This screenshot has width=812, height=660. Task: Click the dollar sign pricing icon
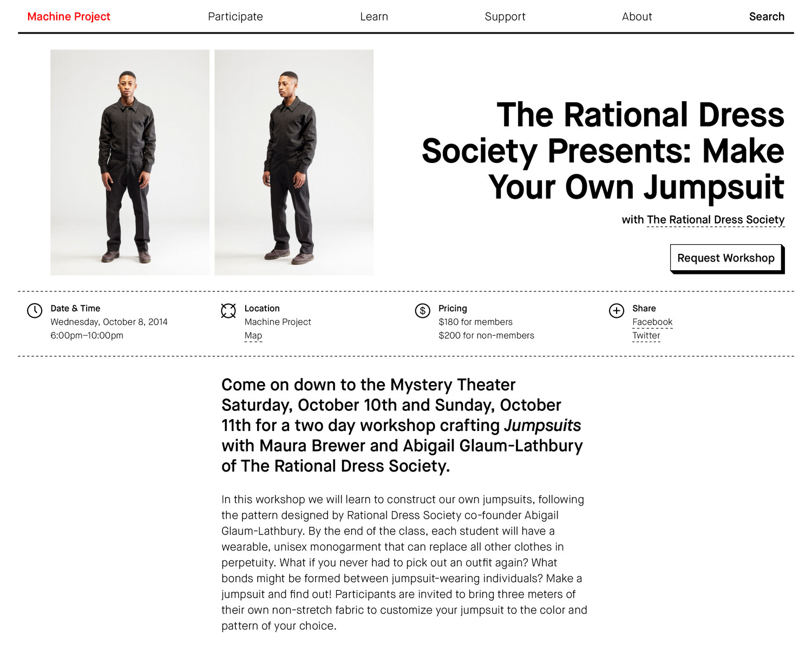tap(422, 311)
